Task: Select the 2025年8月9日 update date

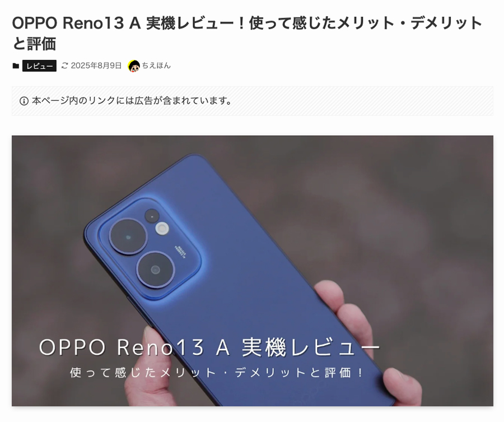Action: pos(96,66)
